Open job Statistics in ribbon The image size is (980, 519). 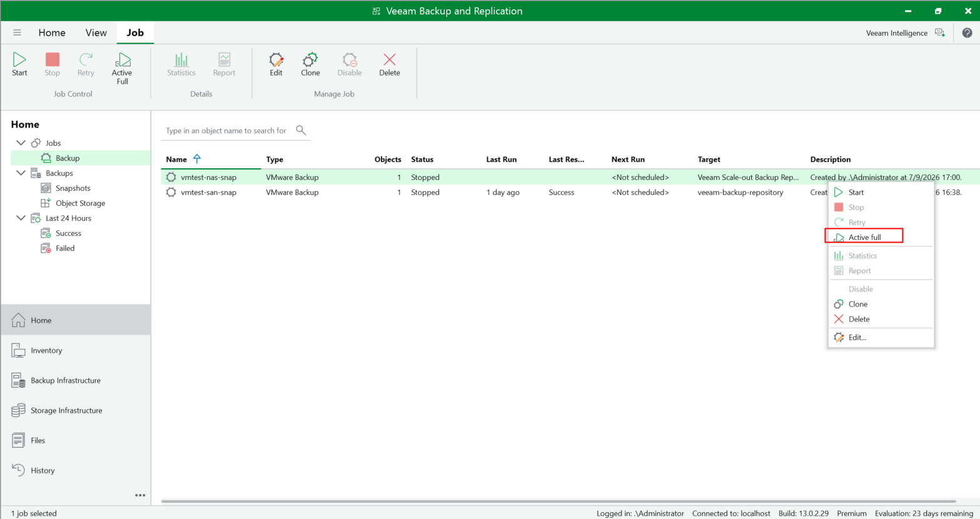181,64
